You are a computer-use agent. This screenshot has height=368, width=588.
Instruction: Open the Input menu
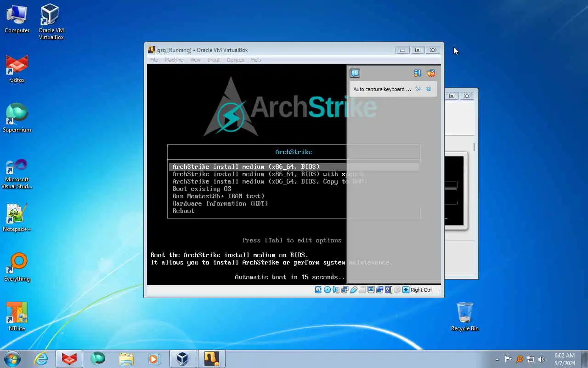(214, 60)
